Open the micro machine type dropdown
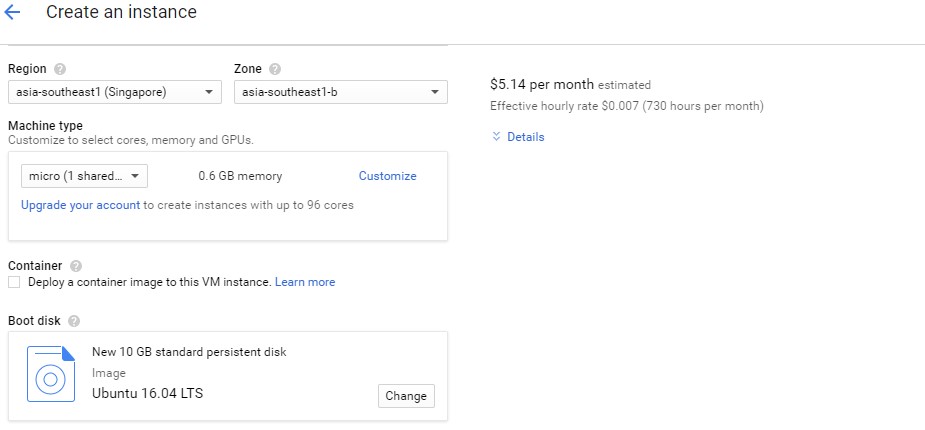The width and height of the screenshot is (925, 430). 84,176
